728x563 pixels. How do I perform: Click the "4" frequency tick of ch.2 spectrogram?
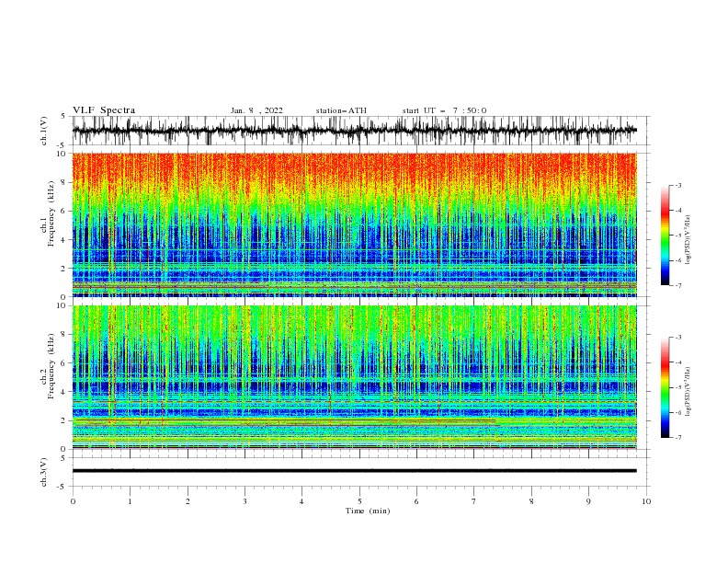63,392
